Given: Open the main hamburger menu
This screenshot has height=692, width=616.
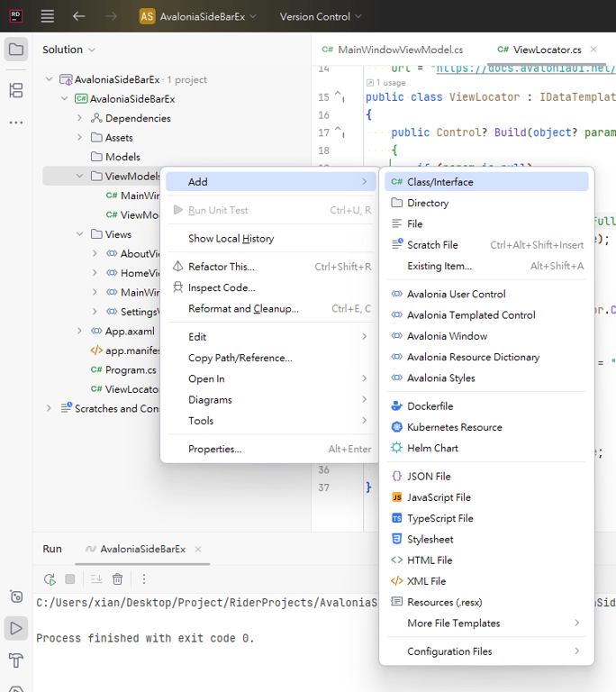Looking at the screenshot, I should click(48, 16).
